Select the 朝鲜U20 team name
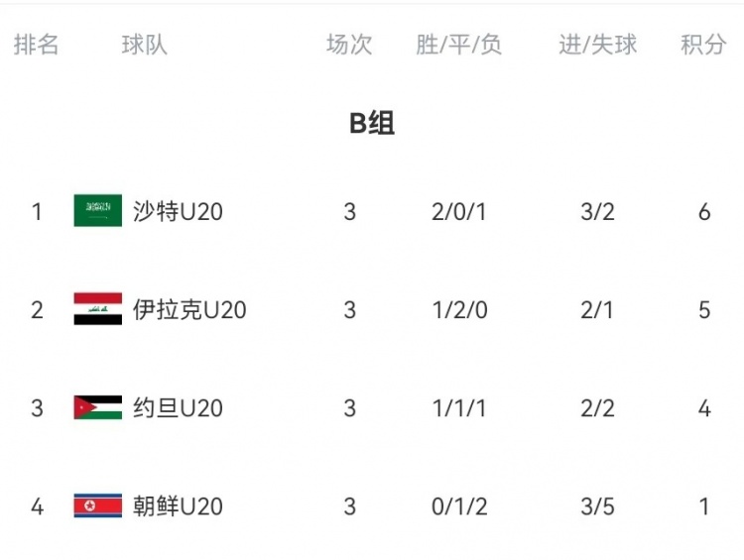The image size is (744, 560). 178,506
